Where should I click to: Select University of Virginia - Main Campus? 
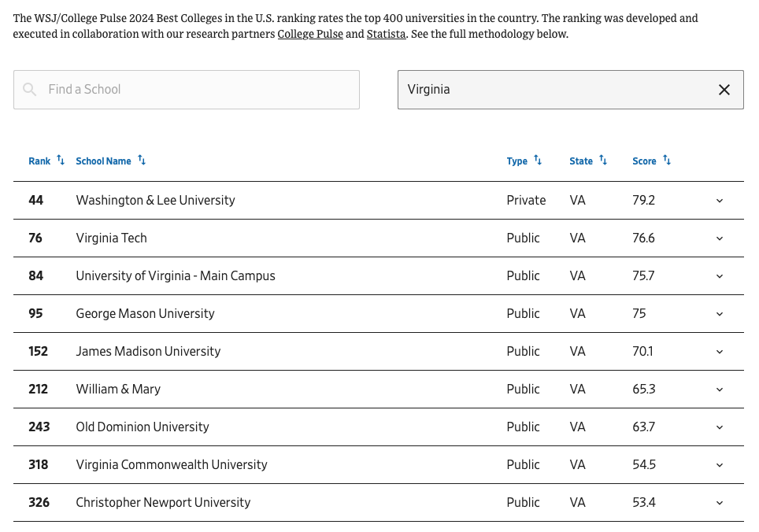pos(176,275)
